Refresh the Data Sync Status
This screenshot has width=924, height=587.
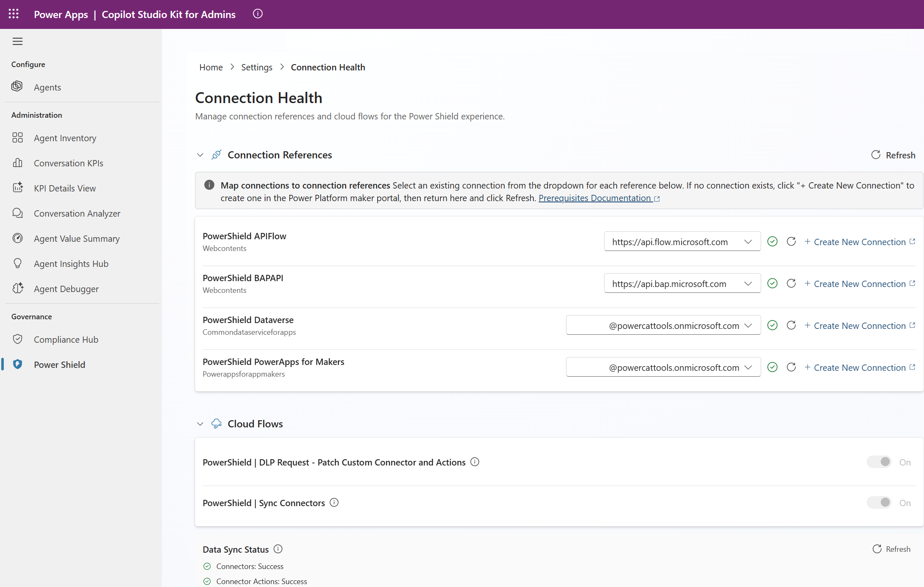click(x=892, y=549)
